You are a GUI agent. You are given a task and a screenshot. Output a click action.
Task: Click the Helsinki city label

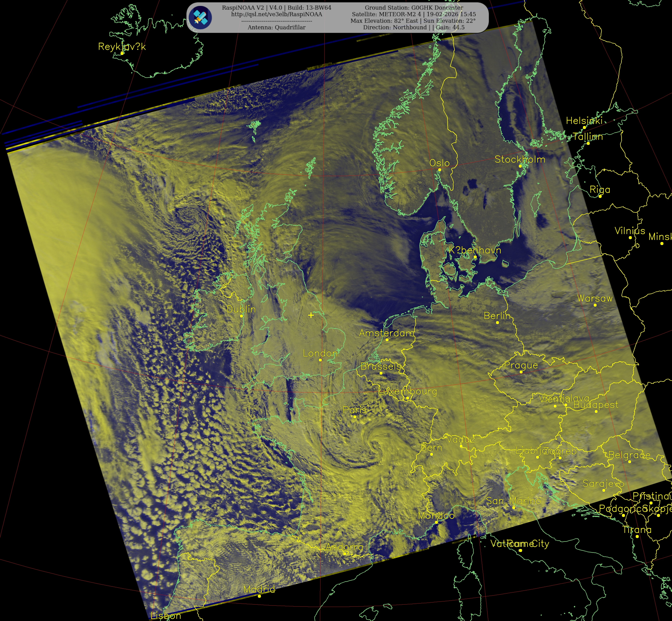click(x=584, y=121)
